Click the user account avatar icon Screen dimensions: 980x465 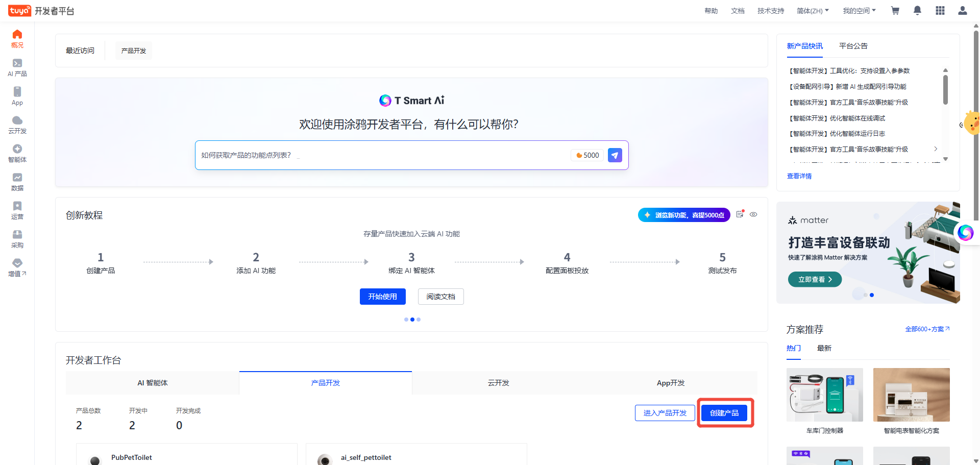[x=962, y=11]
